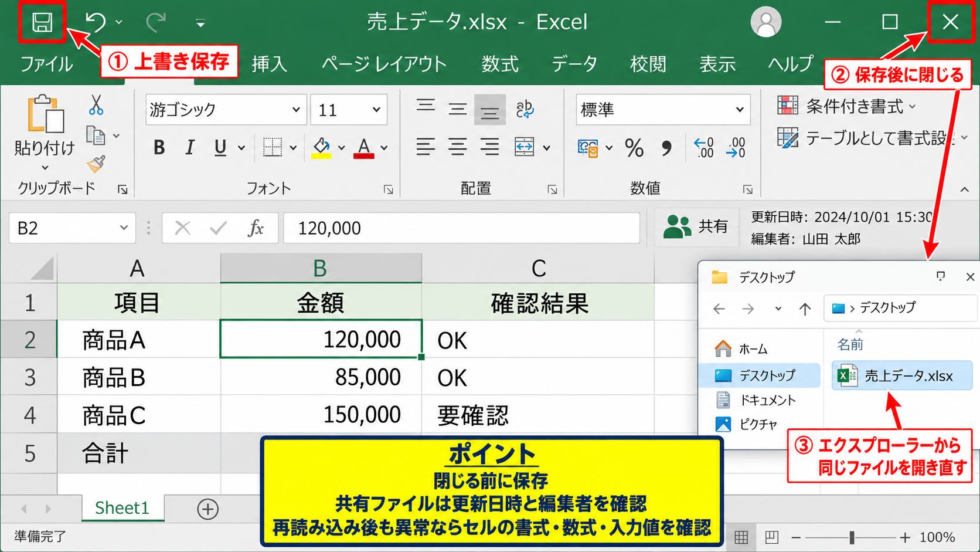Add a new sheet with plus icon
This screenshot has height=552, width=980.
click(x=207, y=509)
